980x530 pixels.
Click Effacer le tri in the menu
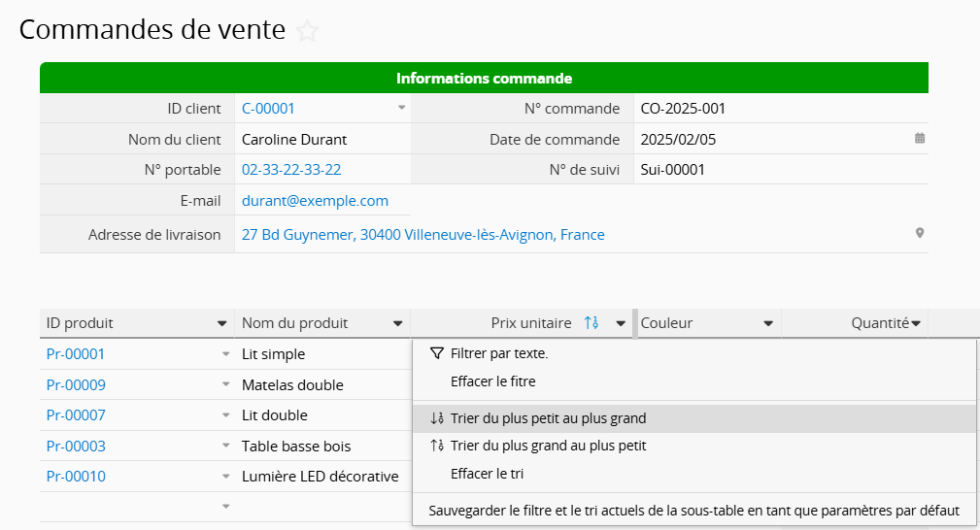tap(487, 474)
